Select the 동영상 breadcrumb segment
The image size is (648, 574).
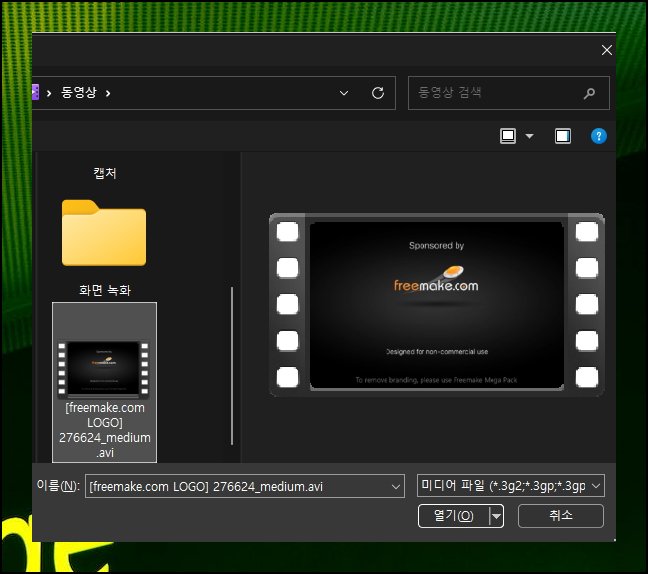pyautogui.click(x=79, y=92)
